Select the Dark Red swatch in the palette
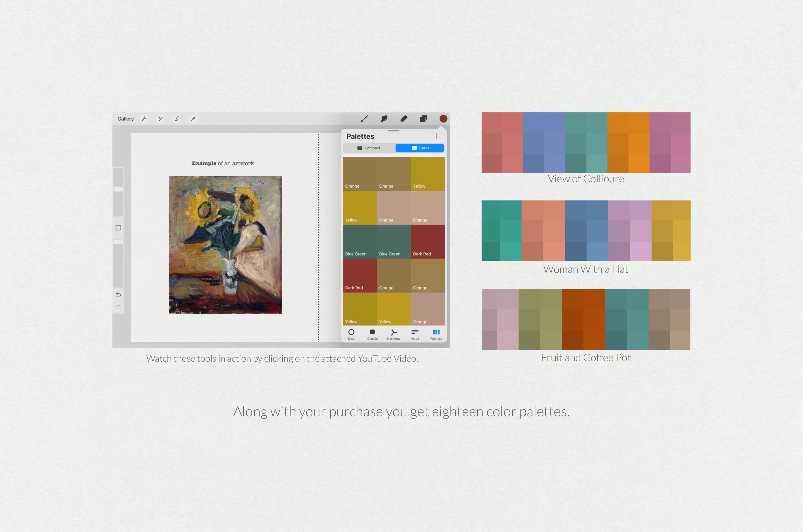Viewport: 803px width, 532px height. coord(428,241)
